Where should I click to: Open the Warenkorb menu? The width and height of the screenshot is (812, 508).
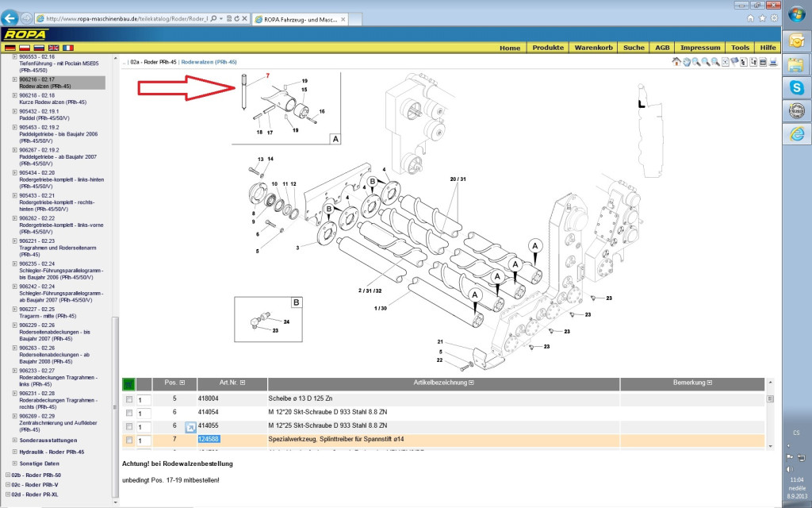[x=593, y=48]
